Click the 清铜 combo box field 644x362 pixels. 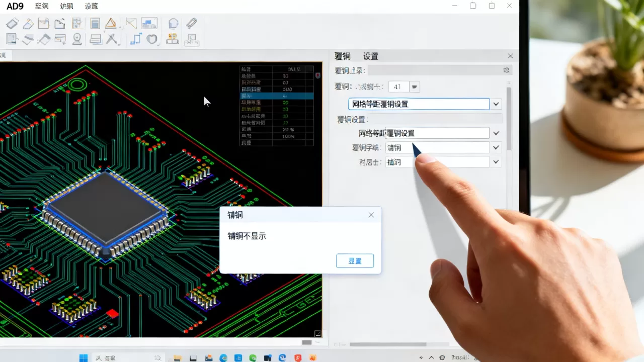click(437, 147)
